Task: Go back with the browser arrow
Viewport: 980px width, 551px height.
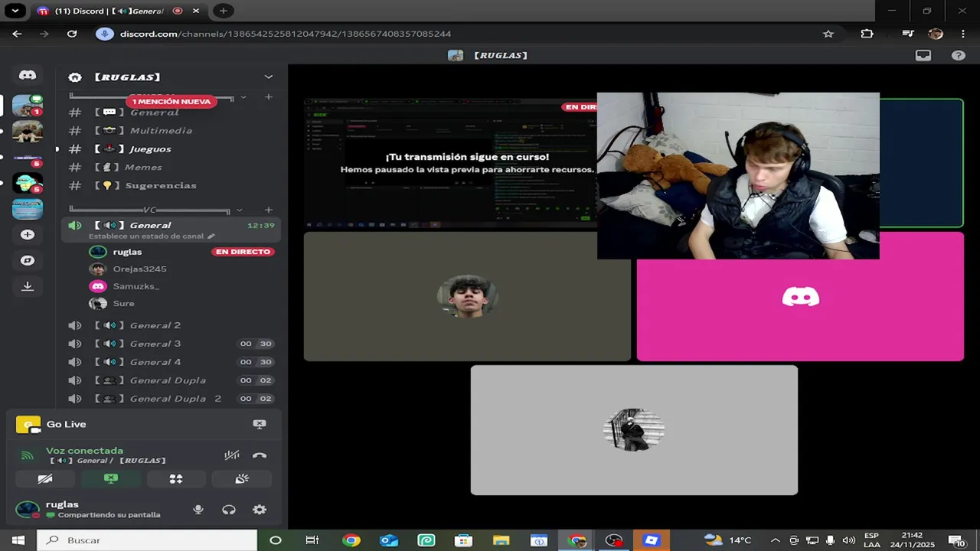Action: click(17, 34)
